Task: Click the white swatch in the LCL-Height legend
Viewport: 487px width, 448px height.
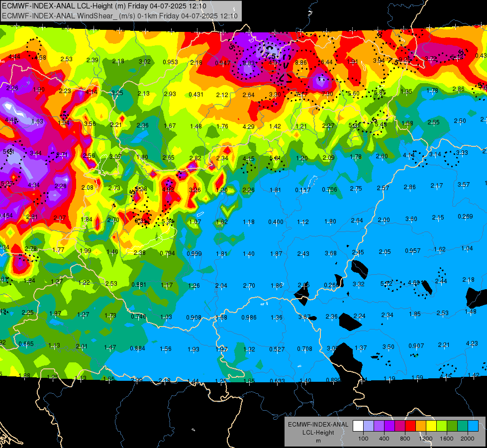Action: (358, 426)
